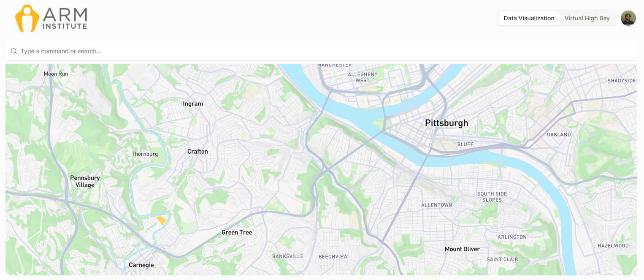Click the Green Tree map label

tap(237, 232)
